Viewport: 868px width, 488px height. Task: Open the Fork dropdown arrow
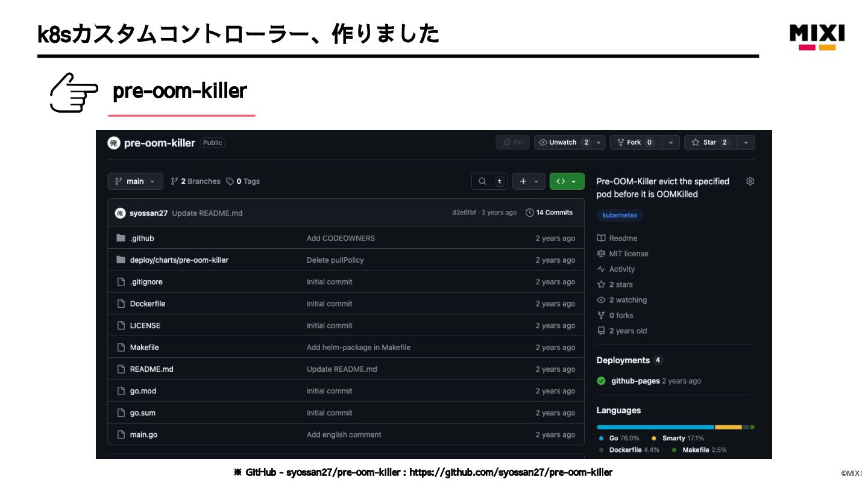(671, 142)
